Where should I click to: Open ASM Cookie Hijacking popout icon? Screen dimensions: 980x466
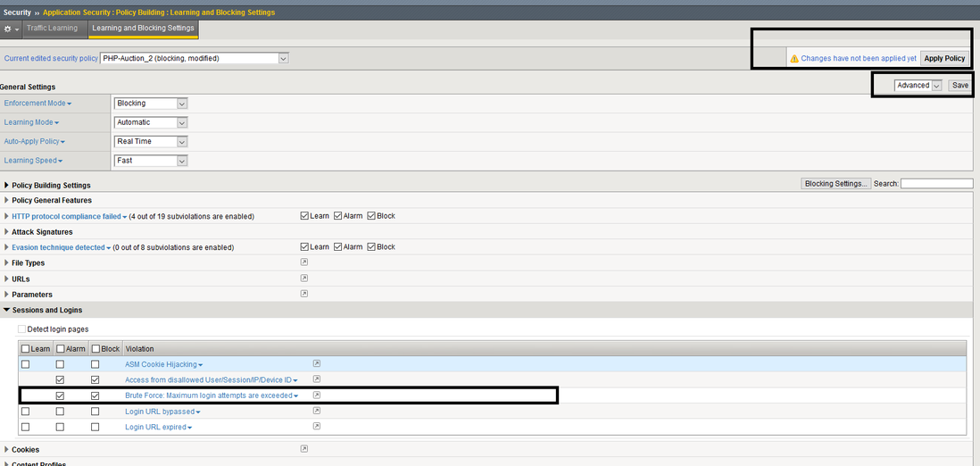point(316,363)
